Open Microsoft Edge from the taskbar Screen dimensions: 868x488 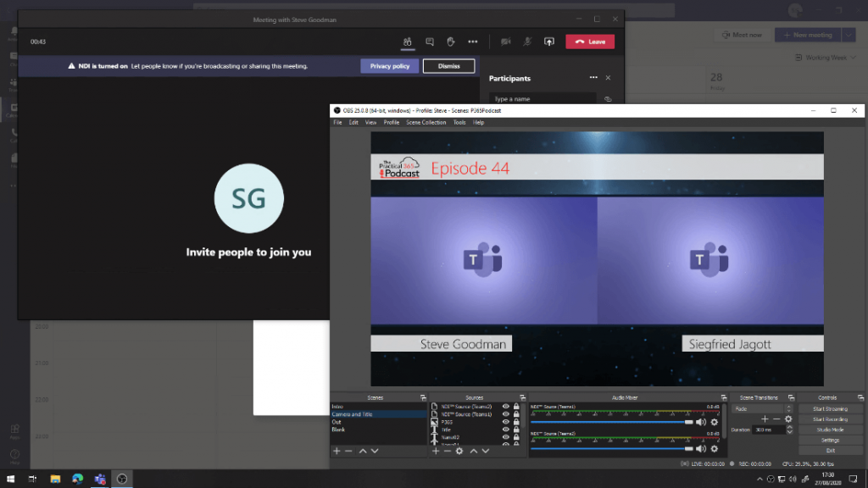(x=77, y=479)
